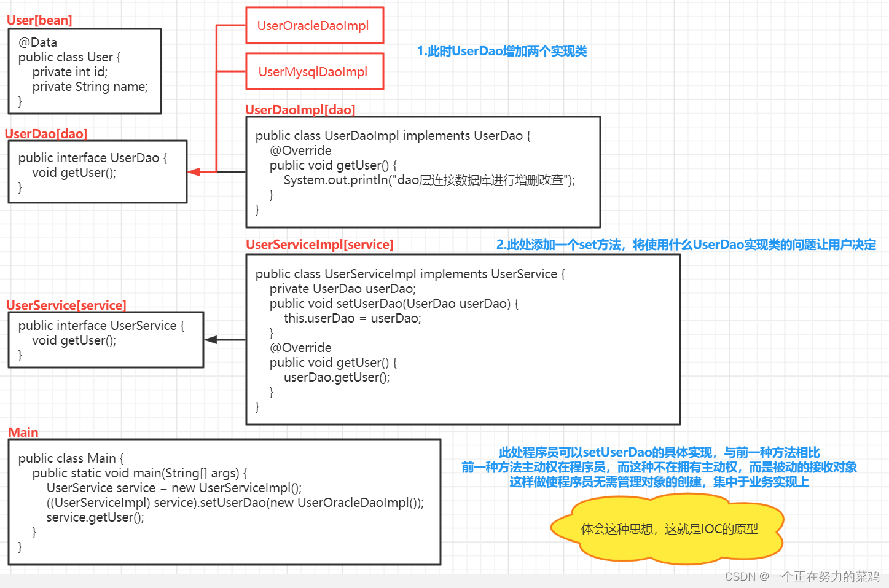This screenshot has width=889, height=588.
Task: Click blue line starting '此处程序员可以setUserDao'
Action: tap(659, 452)
